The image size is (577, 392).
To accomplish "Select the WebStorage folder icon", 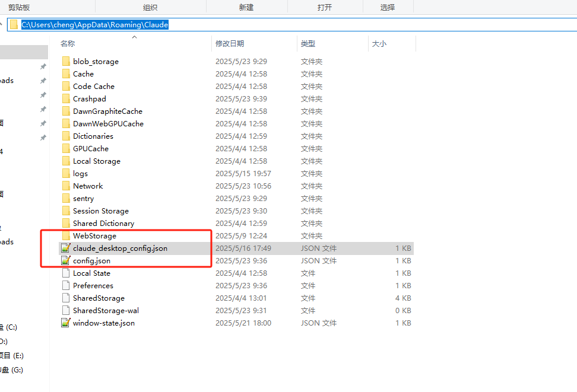I will coord(66,235).
